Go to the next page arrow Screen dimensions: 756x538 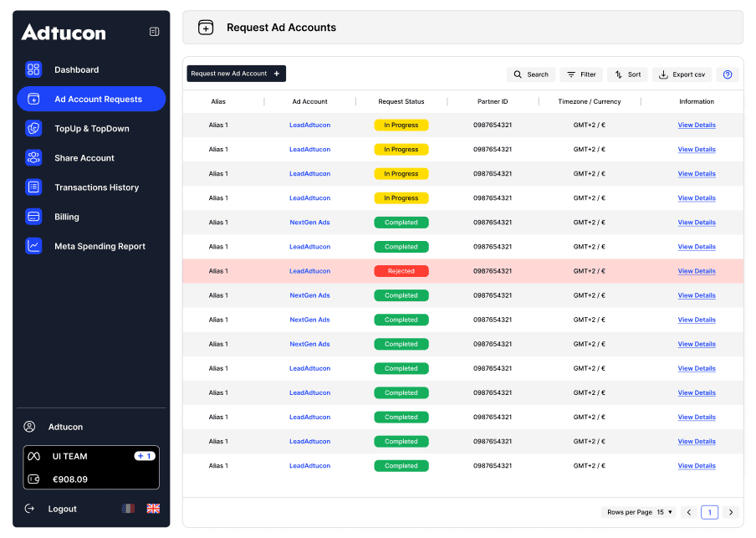coord(731,512)
